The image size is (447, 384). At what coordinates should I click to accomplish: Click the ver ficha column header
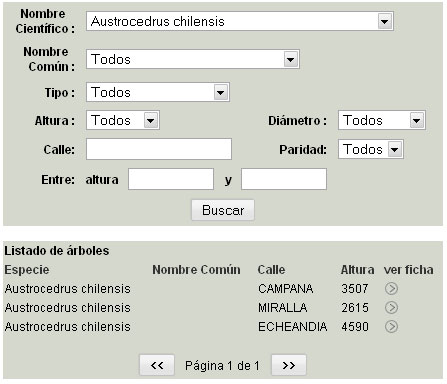pyautogui.click(x=408, y=269)
